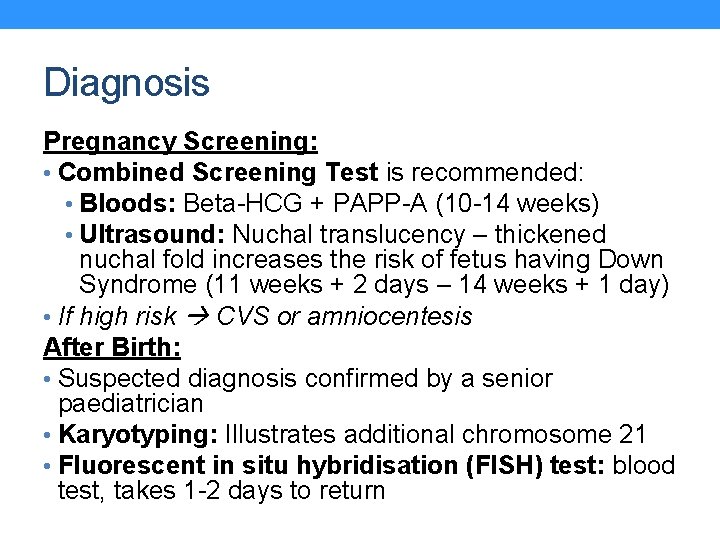Click the takes 1-2 days to return text
The width and height of the screenshot is (720, 540).
250,491
